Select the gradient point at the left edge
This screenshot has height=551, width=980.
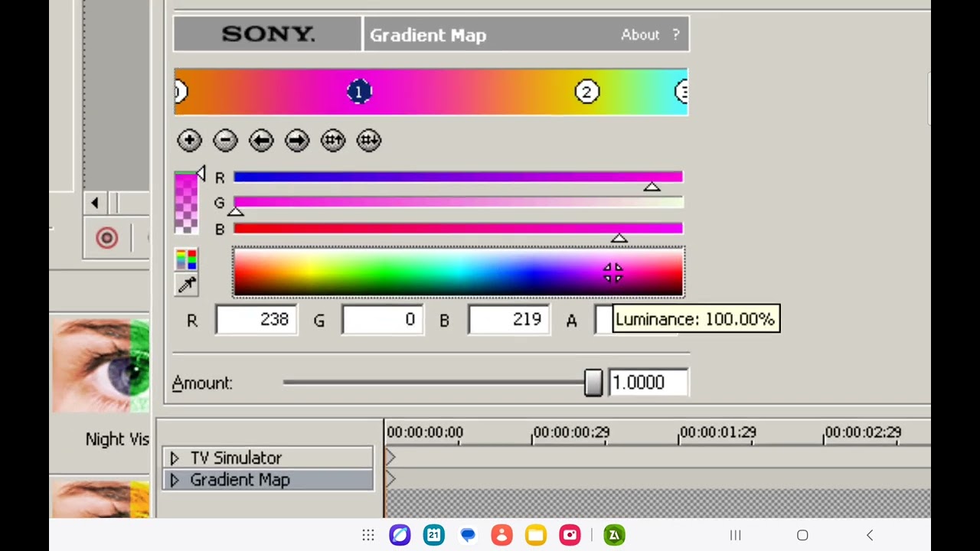181,92
